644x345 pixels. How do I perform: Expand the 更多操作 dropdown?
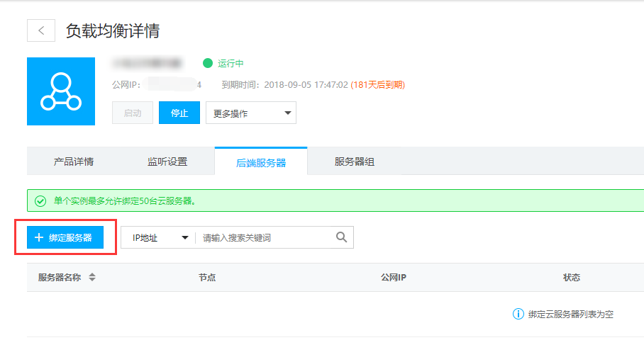(250, 113)
